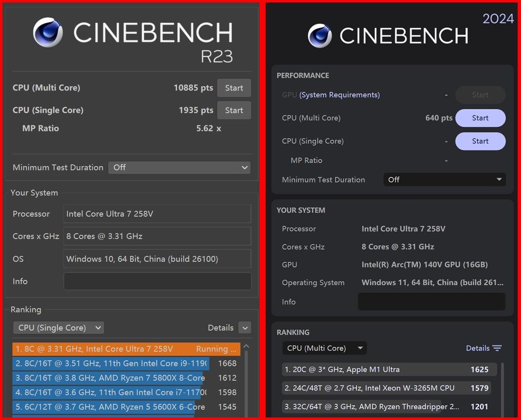Open the GPU System Requirements link
The image size is (521, 420).
339,95
